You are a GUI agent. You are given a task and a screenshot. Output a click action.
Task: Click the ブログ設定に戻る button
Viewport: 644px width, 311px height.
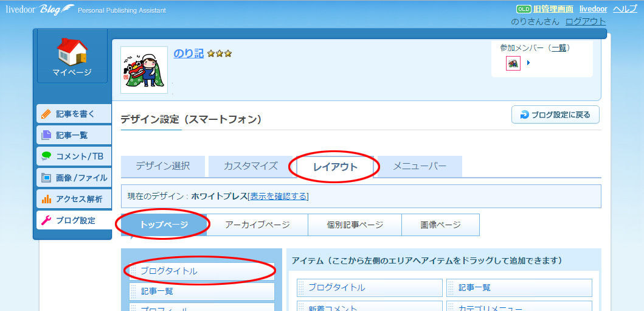(555, 114)
